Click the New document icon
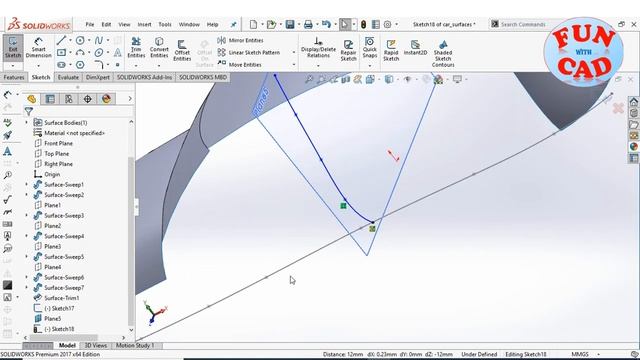This screenshot has height=360, width=640. (253, 24)
